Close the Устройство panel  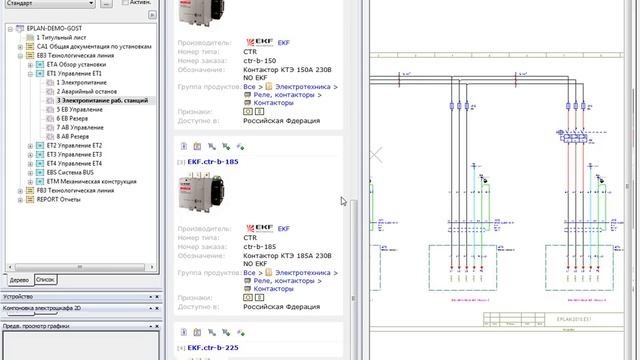[157, 297]
